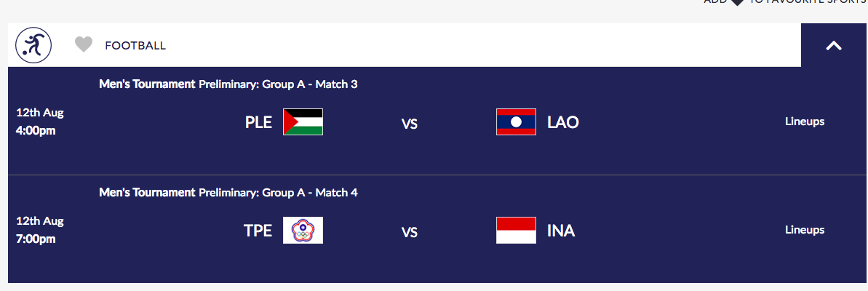Click the FOOTBALL section title
The image size is (868, 291).
point(135,46)
